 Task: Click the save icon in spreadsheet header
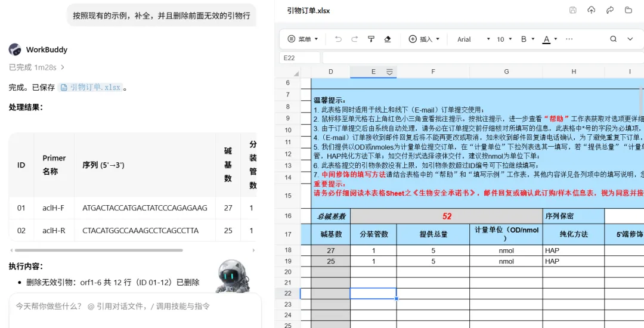click(x=573, y=10)
